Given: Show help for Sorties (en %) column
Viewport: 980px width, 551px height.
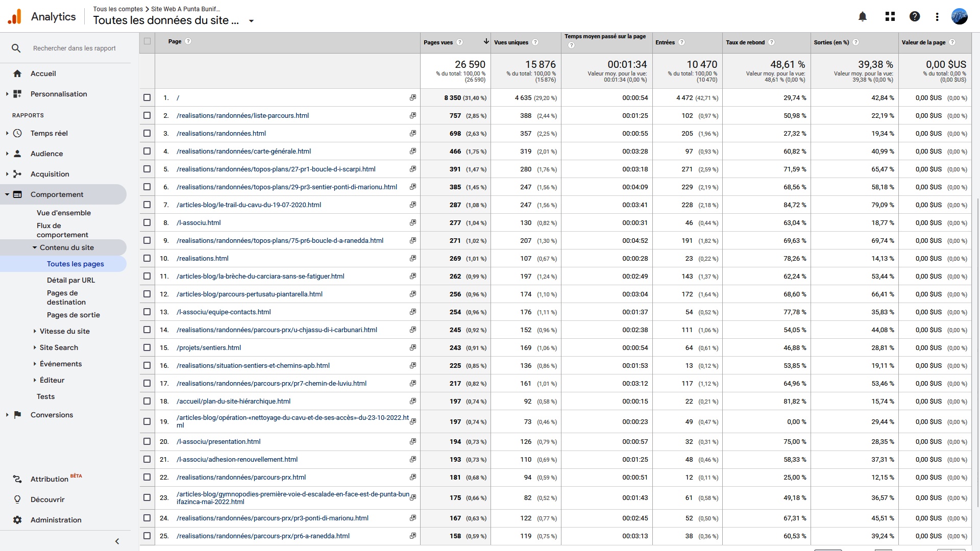Looking at the screenshot, I should click(855, 42).
